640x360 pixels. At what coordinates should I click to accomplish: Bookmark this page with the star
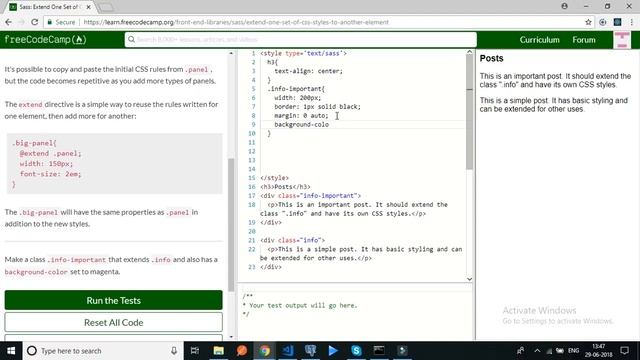588,22
